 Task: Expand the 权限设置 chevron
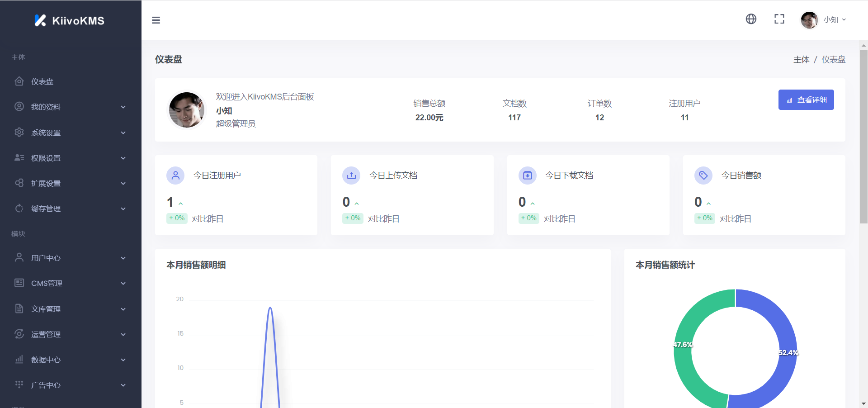(123, 158)
